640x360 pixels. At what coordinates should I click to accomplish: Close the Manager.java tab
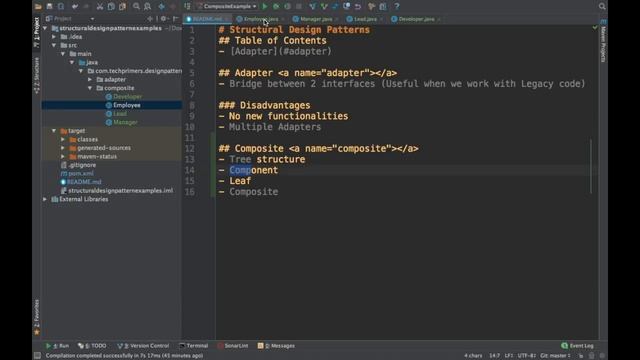click(336, 19)
